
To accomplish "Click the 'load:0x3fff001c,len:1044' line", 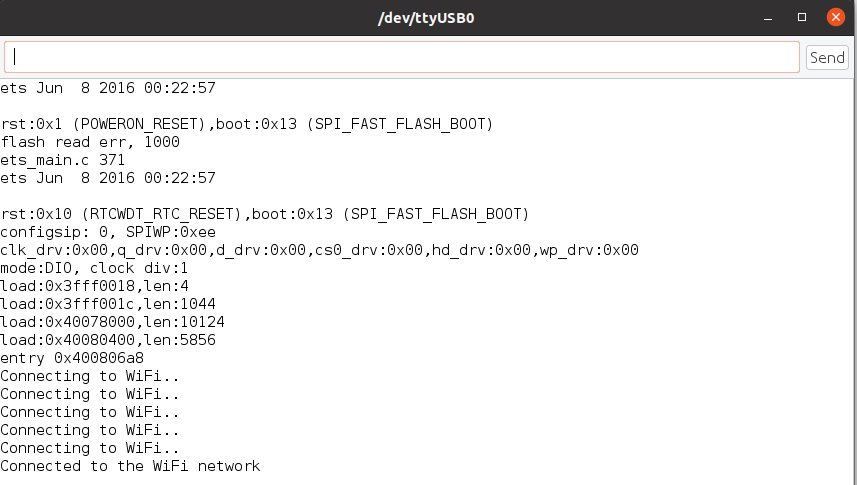I will (x=108, y=304).
